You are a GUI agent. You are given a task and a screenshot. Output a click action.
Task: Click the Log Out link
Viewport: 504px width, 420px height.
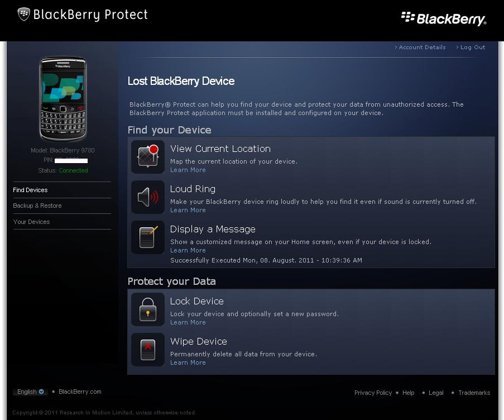[x=471, y=47]
